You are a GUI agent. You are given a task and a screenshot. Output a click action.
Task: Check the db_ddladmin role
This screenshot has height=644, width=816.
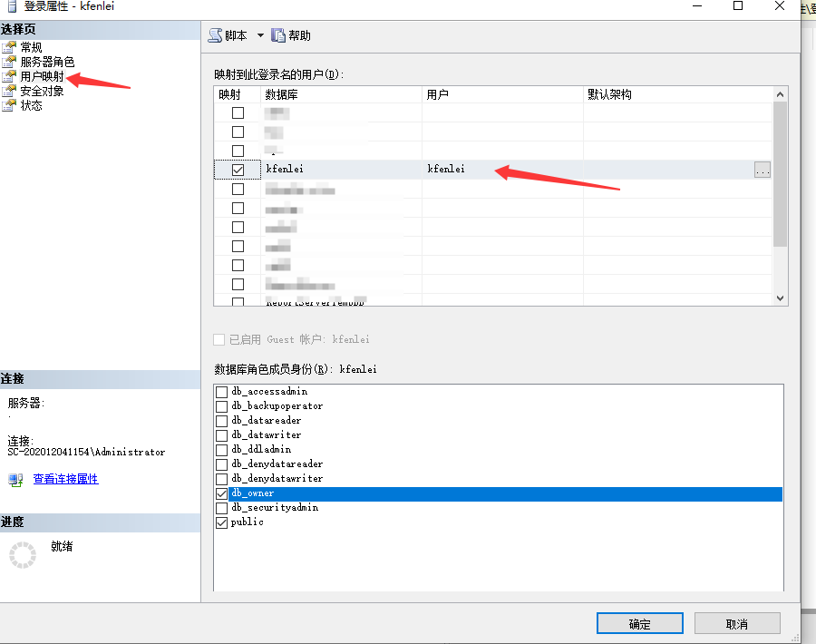[222, 450]
